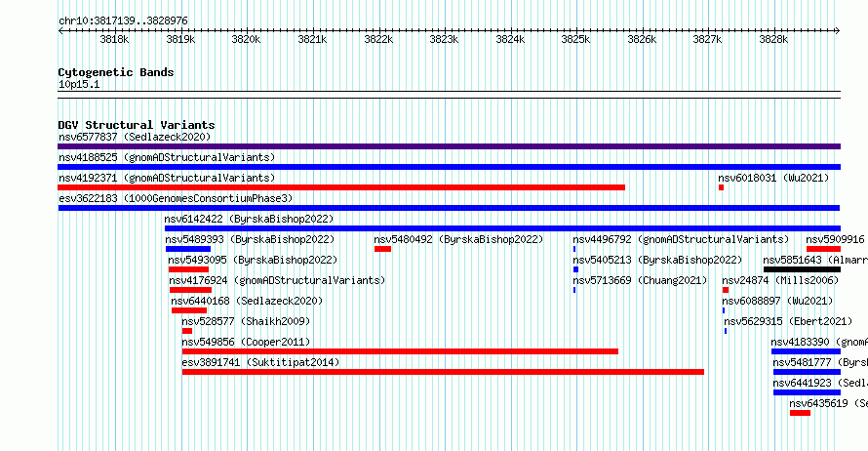
Task: Open esv3622183 (1000GenomesConsortiumPhase3) label
Action: [176, 198]
